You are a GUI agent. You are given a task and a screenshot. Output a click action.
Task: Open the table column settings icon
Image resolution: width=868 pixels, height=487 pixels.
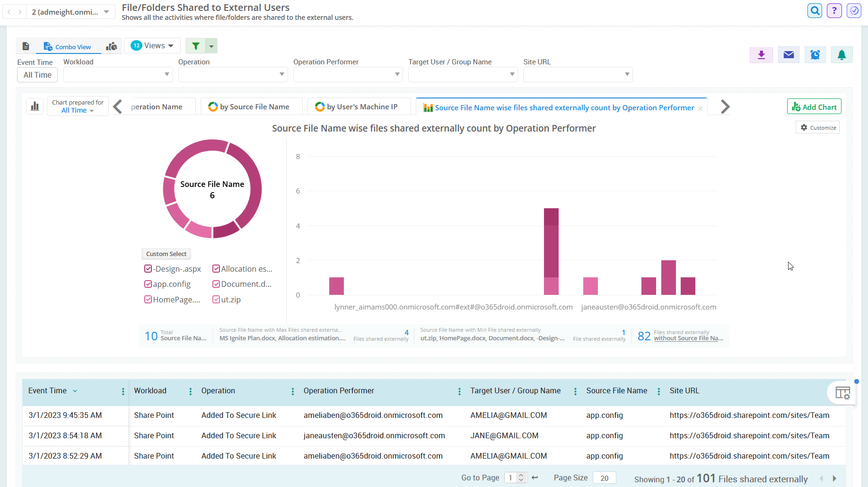(x=842, y=393)
